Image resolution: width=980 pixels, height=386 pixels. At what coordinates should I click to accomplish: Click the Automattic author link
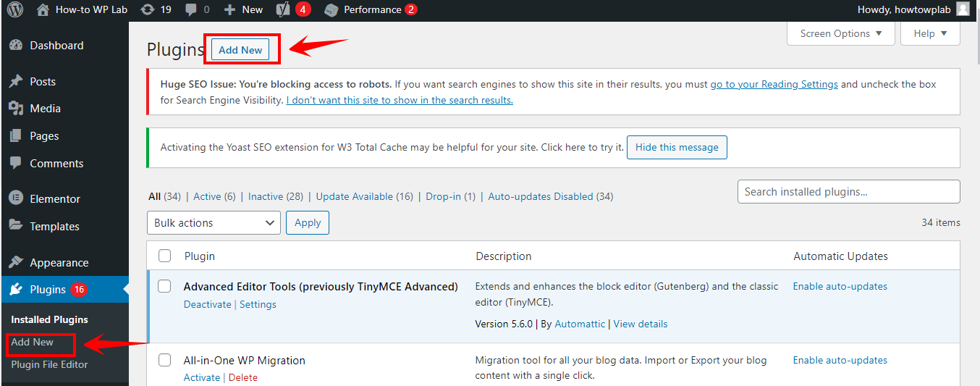coord(580,324)
